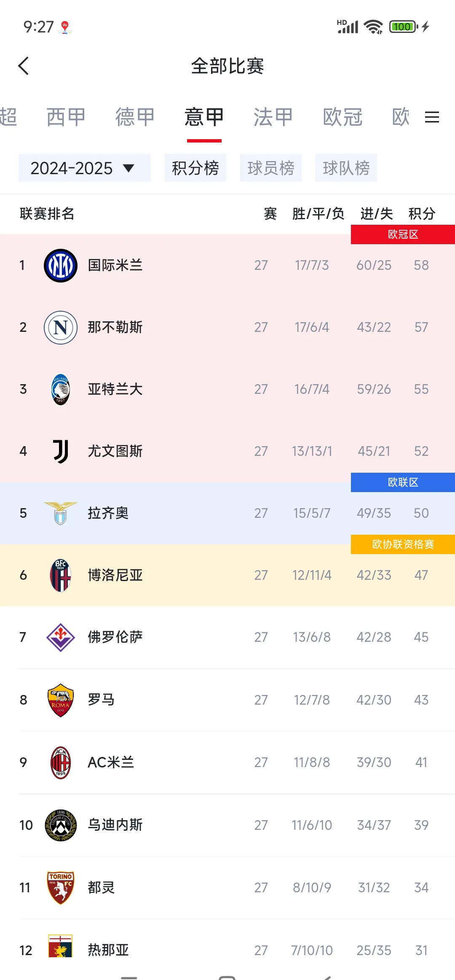Click the Udinese (乌迪内斯) club crest
The width and height of the screenshot is (455, 980).
point(60,823)
